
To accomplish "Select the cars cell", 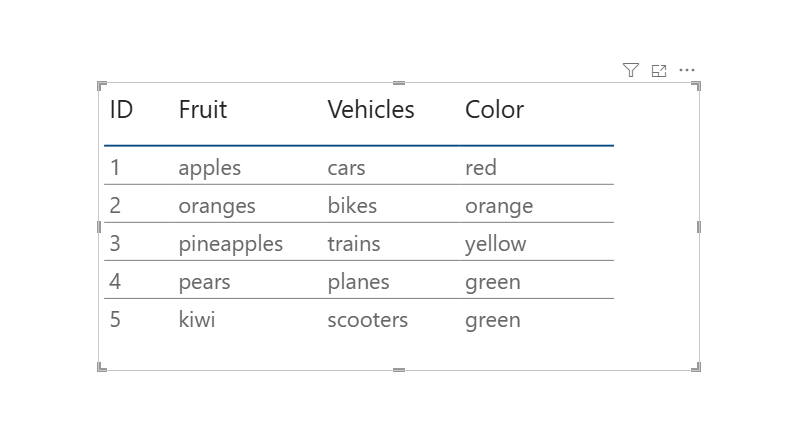I will pos(347,168).
